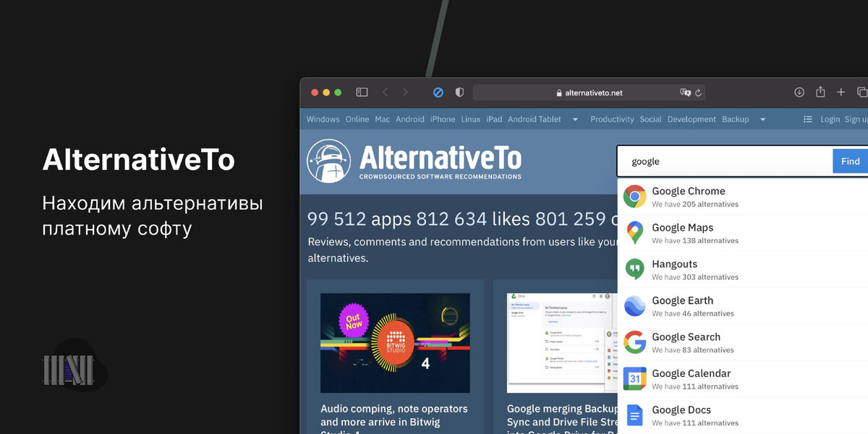Choose the Google Calendar suggestion text

692,373
